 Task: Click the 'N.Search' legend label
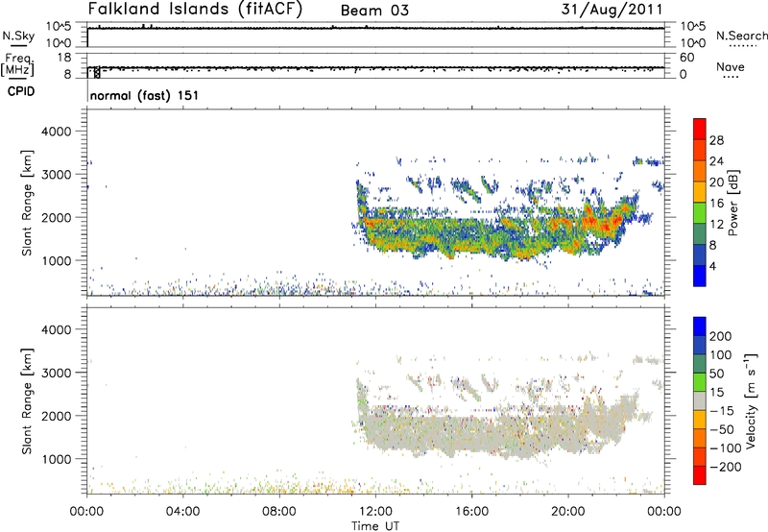click(741, 36)
